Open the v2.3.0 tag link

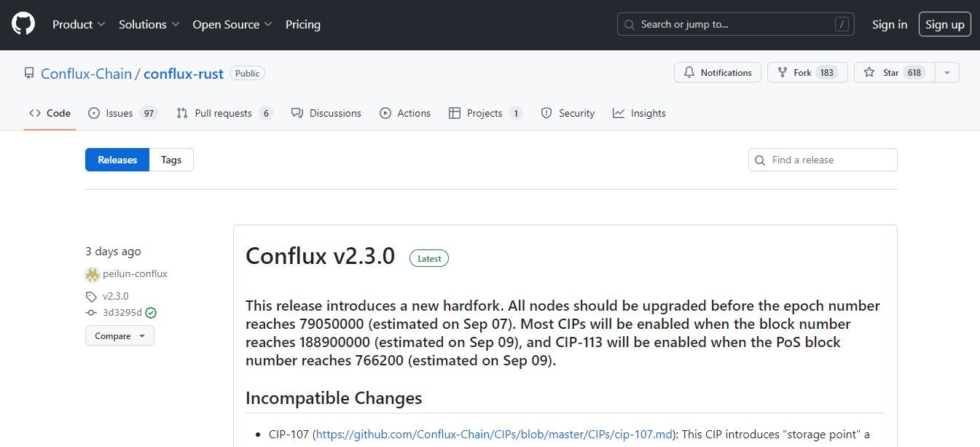[115, 296]
